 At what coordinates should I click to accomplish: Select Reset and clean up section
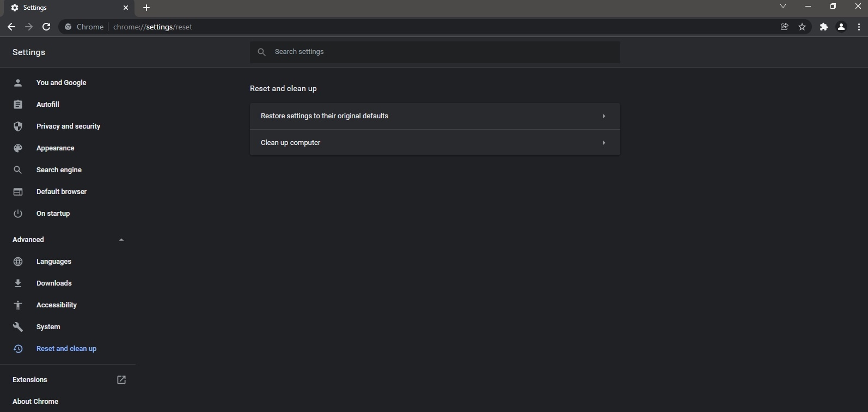tap(66, 349)
